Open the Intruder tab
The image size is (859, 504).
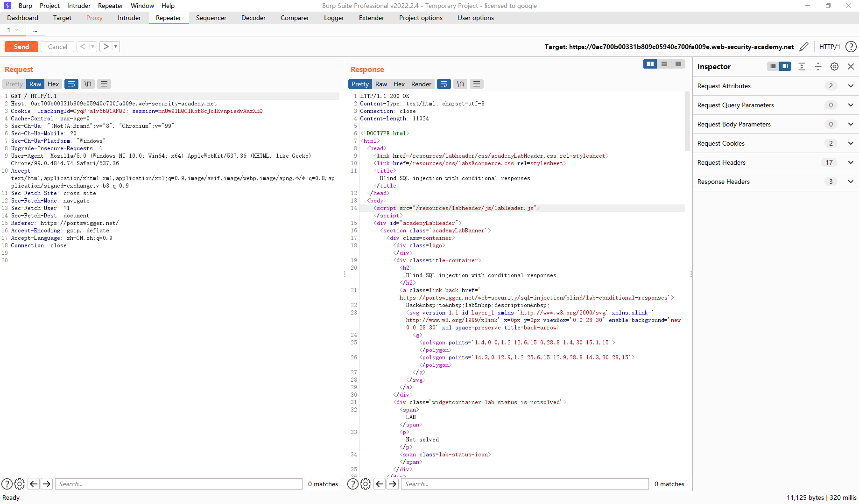click(x=129, y=18)
